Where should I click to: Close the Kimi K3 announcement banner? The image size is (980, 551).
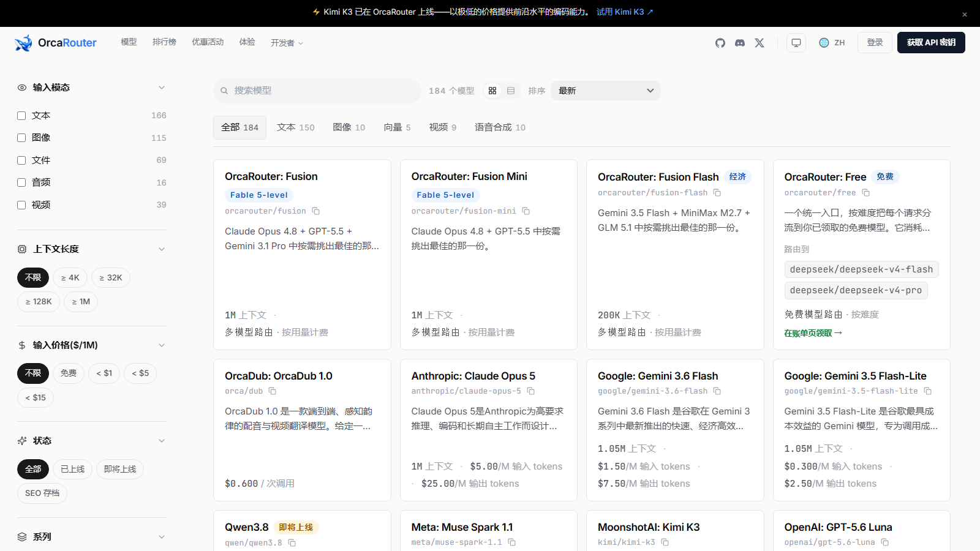pyautogui.click(x=965, y=14)
